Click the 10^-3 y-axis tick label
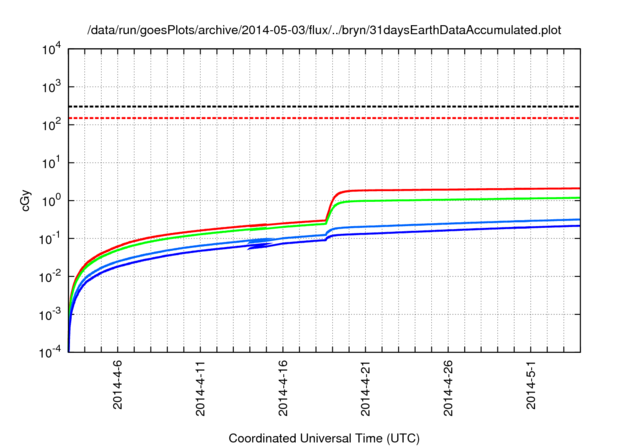 [50, 314]
